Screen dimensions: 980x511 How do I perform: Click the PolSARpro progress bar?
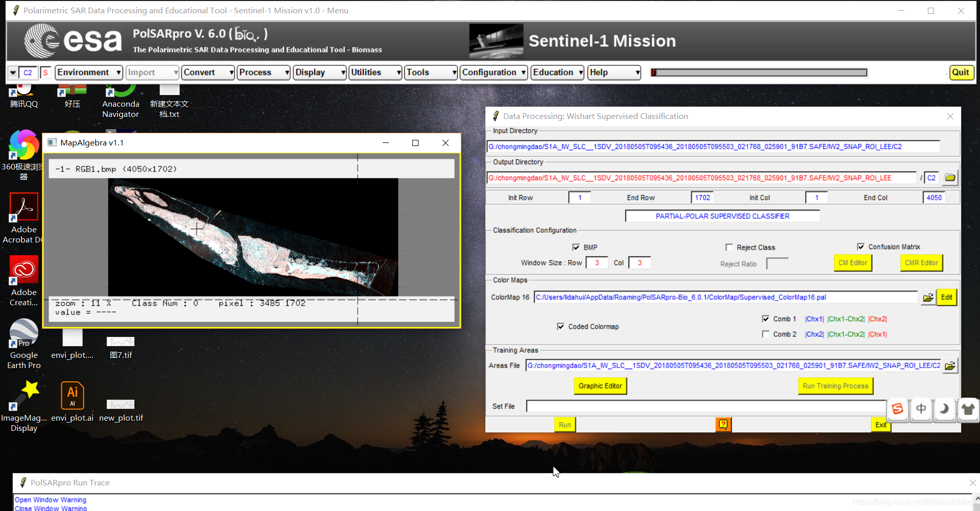(x=759, y=72)
